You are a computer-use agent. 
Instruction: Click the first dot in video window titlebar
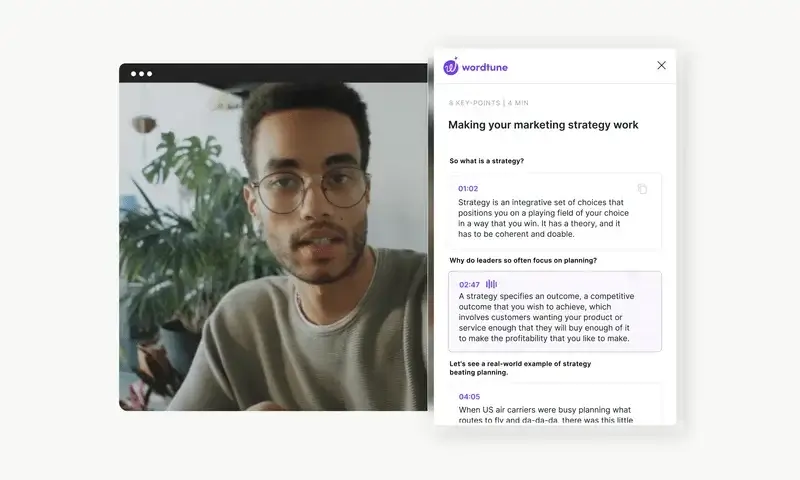(133, 73)
